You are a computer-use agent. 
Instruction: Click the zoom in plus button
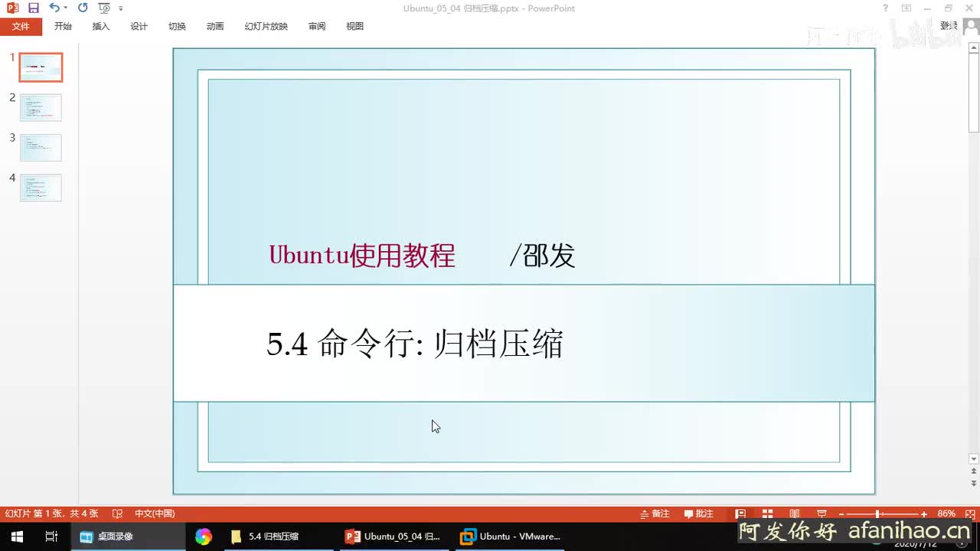pos(924,514)
